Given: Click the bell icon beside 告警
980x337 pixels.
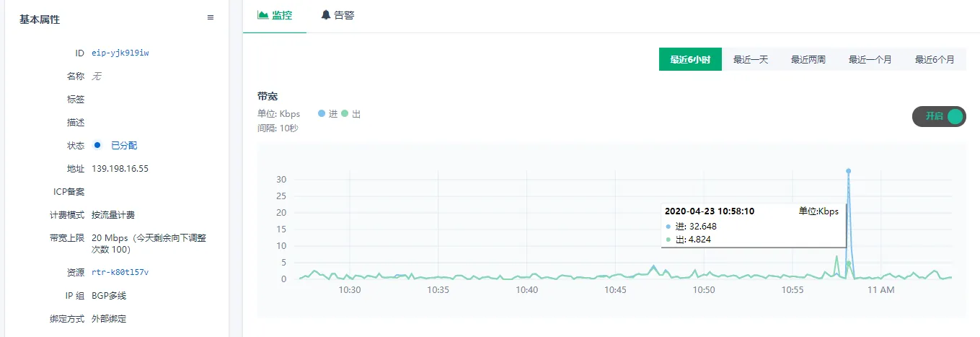Looking at the screenshot, I should pyautogui.click(x=326, y=14).
